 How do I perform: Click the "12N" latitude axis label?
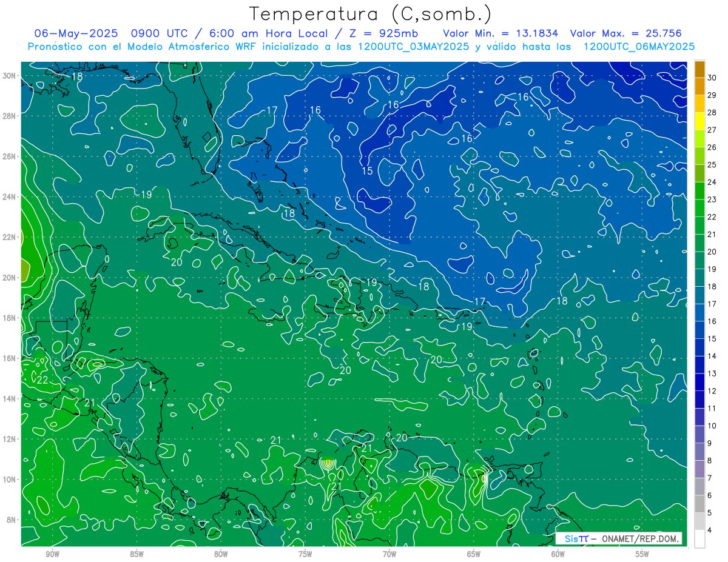point(10,438)
